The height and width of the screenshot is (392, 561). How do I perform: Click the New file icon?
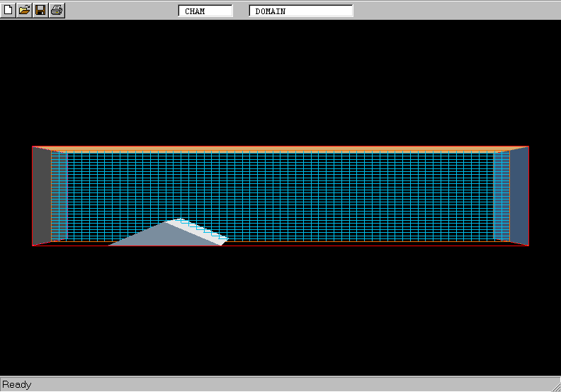(8, 10)
